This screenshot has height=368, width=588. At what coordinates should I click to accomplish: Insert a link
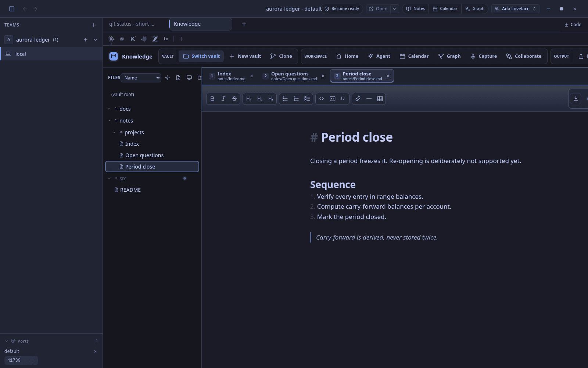click(x=358, y=99)
